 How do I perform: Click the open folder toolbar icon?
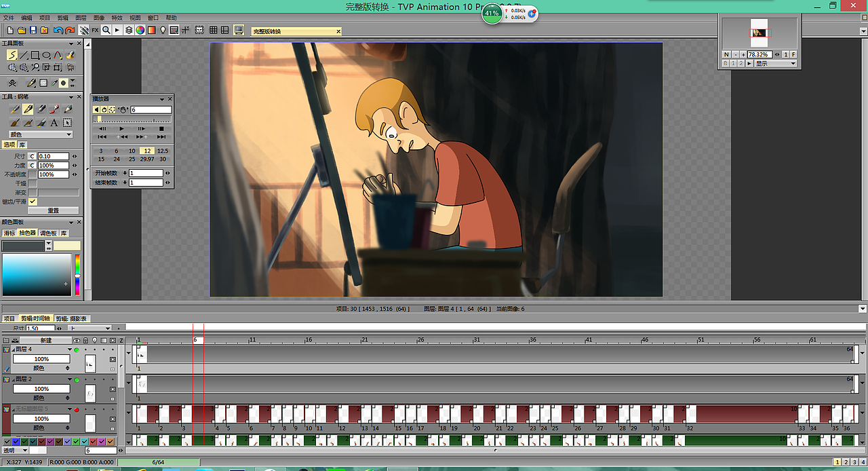(x=22, y=30)
